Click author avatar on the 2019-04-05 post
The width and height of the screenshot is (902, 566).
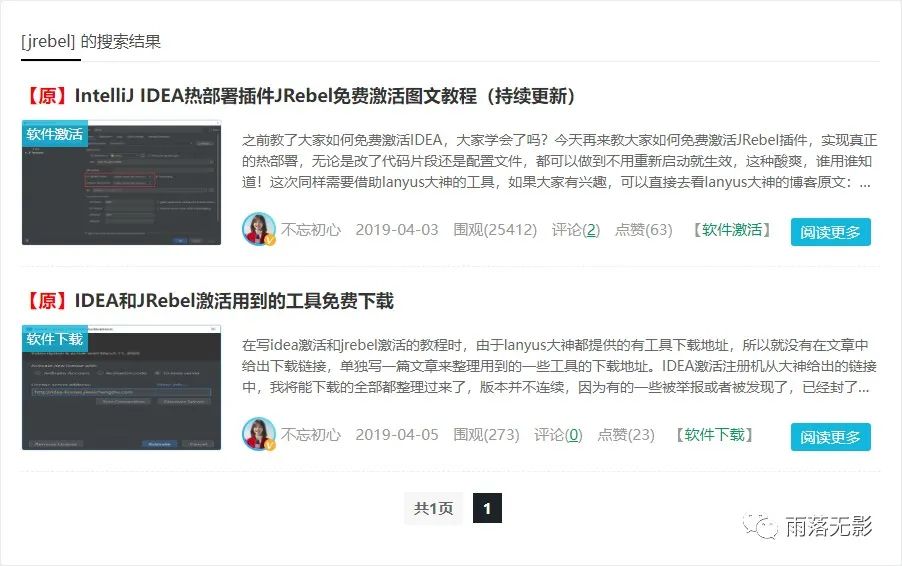pyautogui.click(x=258, y=434)
